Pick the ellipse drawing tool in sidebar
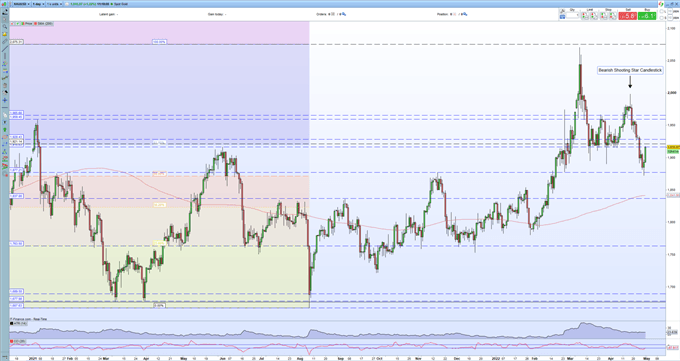 [x=5, y=137]
